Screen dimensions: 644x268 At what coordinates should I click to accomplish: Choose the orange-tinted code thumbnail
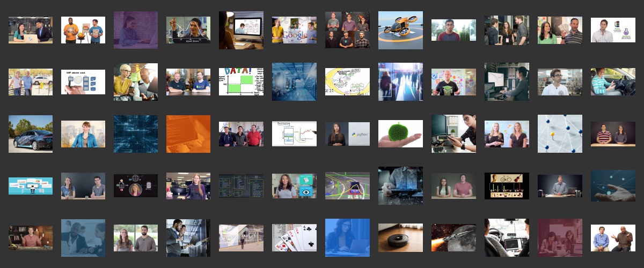click(x=188, y=133)
